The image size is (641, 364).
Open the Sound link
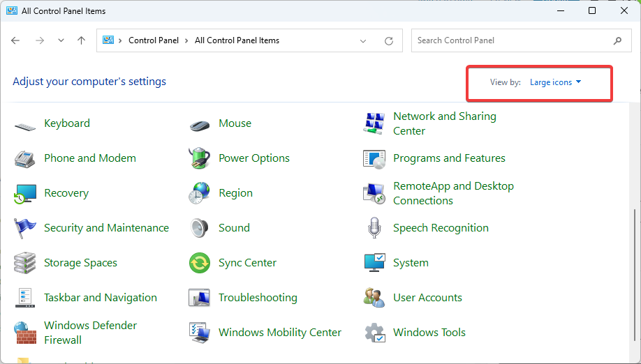234,228
